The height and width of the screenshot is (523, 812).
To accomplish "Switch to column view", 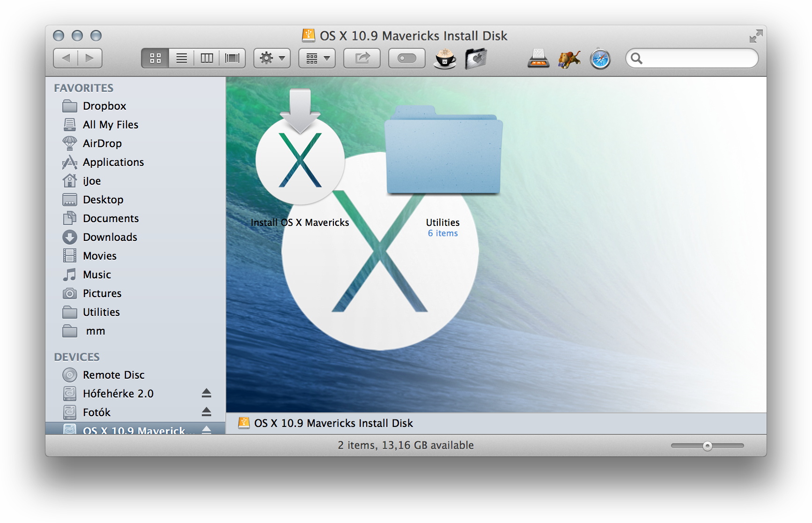I will (207, 58).
